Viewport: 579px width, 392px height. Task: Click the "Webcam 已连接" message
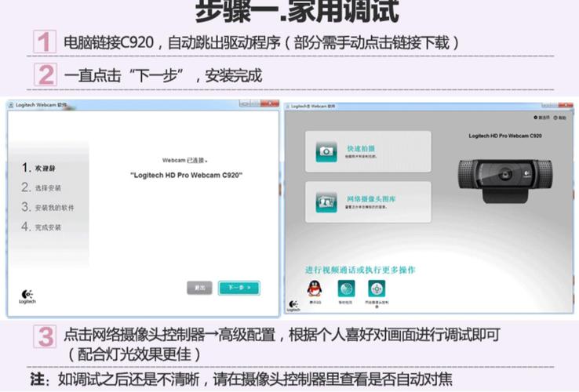click(x=185, y=160)
